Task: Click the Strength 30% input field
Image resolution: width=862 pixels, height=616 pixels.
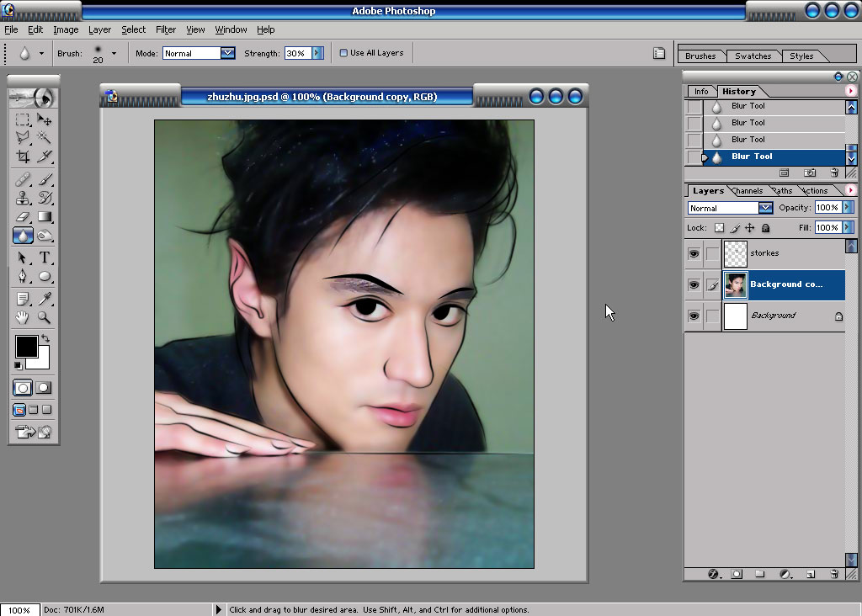Action: [298, 53]
